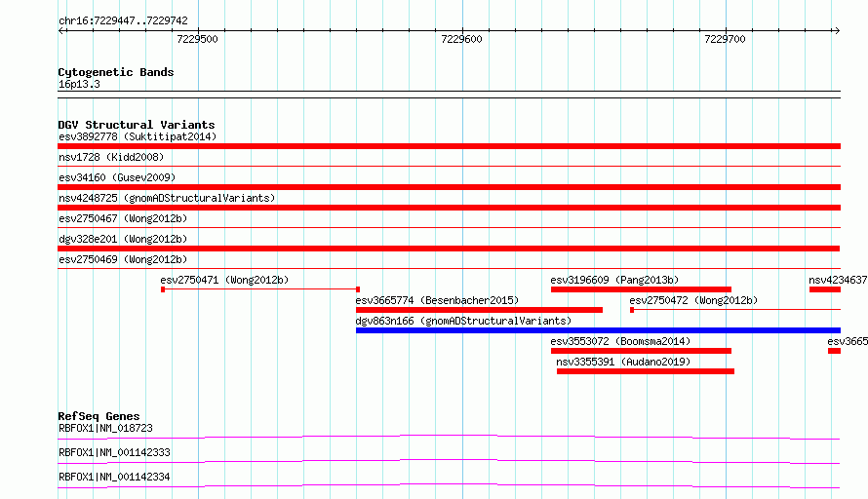Click the blue bar of dgv863n166
The image size is (868, 499).
click(598, 330)
